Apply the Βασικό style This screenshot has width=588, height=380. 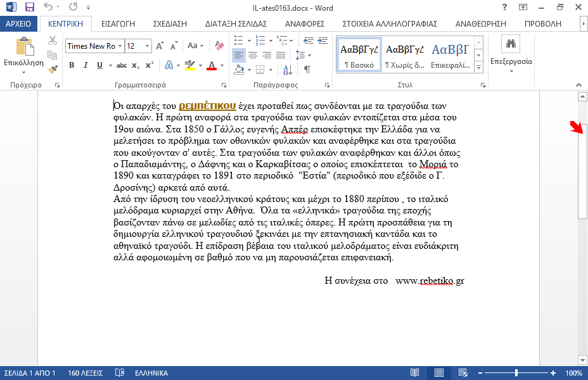pos(359,55)
